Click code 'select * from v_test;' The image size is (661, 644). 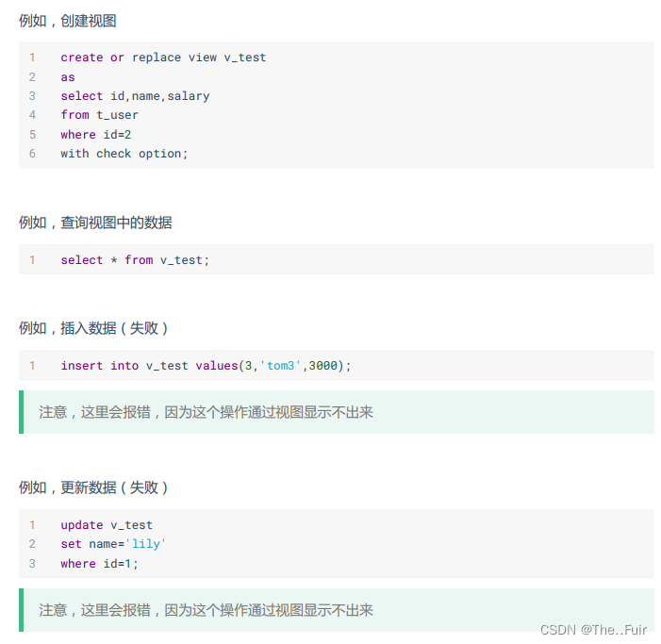click(x=135, y=260)
